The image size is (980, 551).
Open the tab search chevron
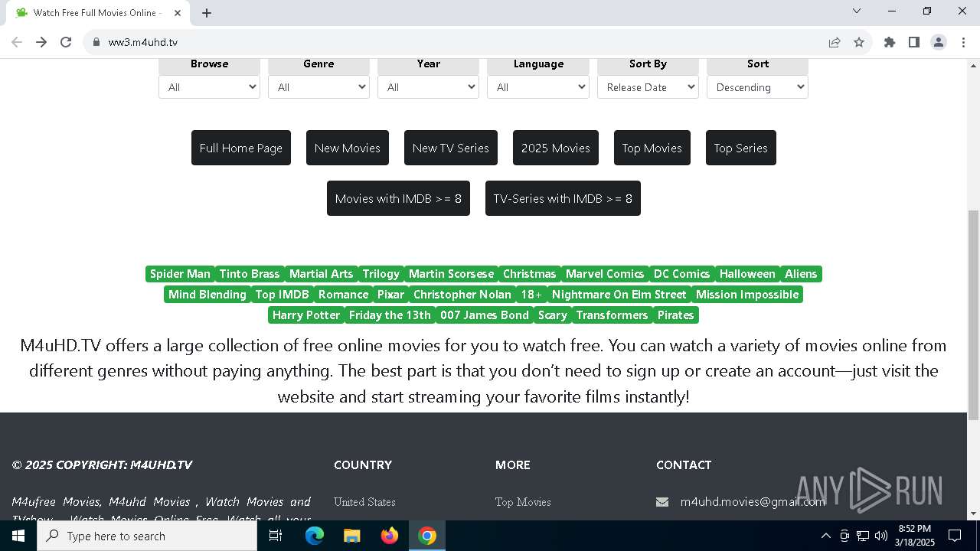(857, 11)
